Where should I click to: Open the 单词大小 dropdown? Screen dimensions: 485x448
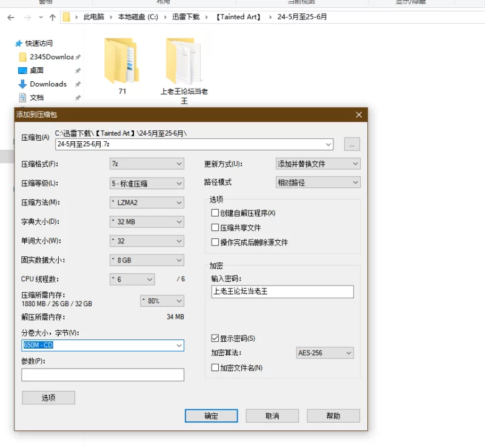click(x=147, y=241)
